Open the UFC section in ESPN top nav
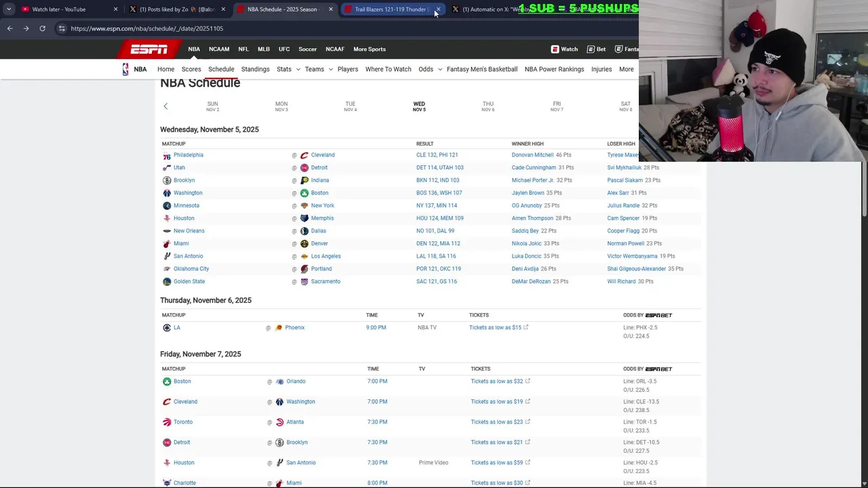The image size is (868, 488). click(284, 49)
